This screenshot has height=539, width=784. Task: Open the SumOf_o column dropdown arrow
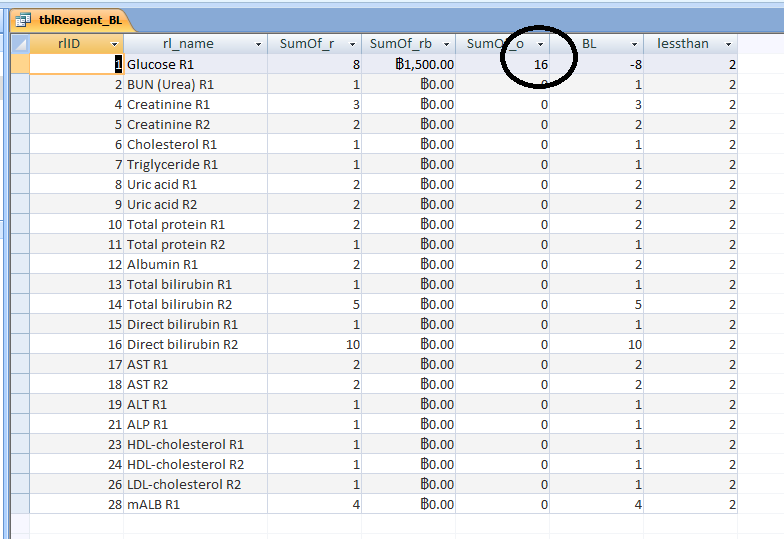coord(540,44)
